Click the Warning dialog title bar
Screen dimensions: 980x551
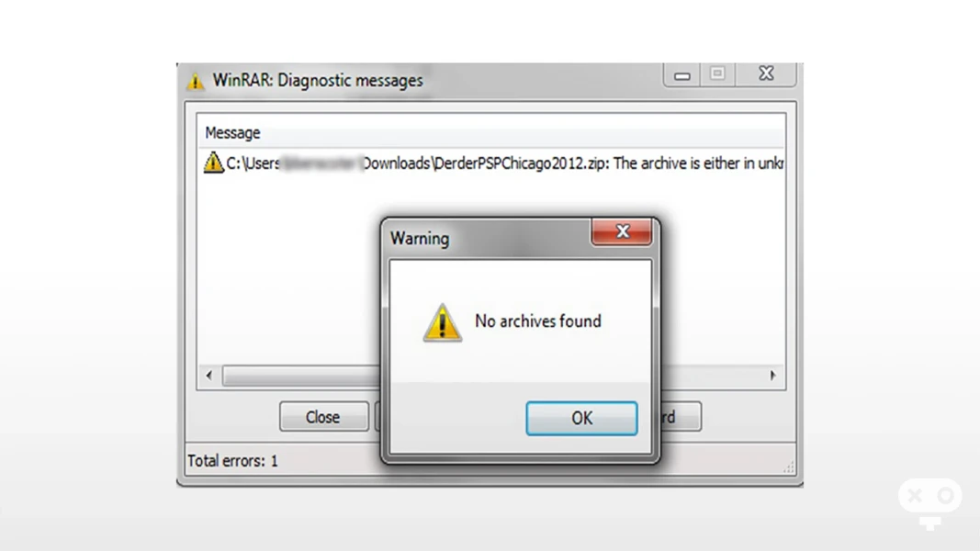pos(489,238)
